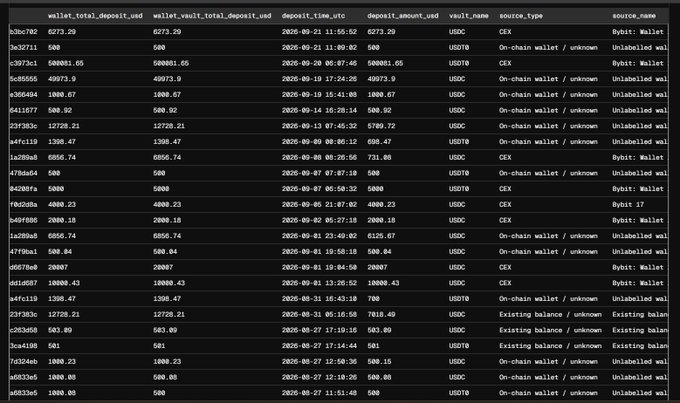Click the source_name column header
The height and width of the screenshot is (403, 680).
634,16
